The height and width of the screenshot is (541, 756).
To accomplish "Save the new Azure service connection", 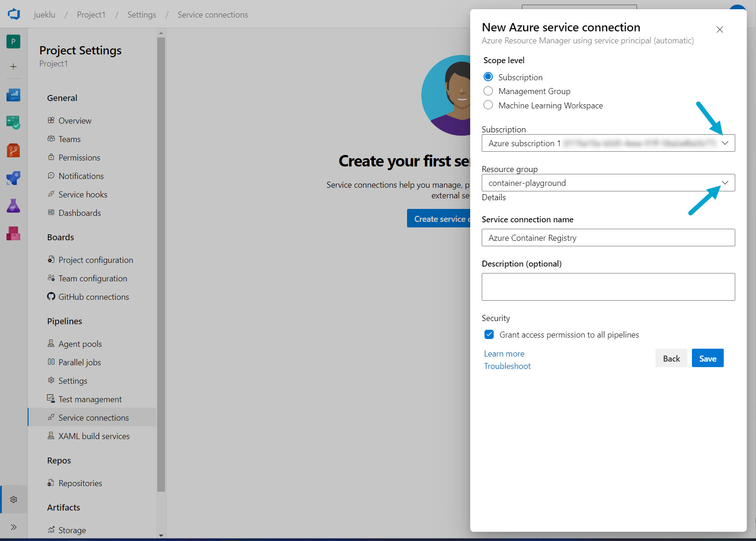I will pos(707,358).
